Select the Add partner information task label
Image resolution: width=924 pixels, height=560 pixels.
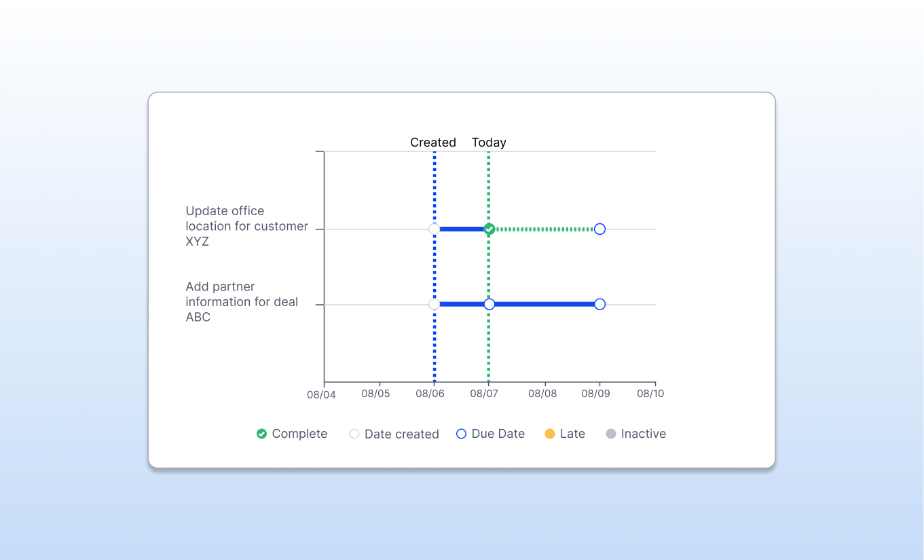pyautogui.click(x=242, y=302)
